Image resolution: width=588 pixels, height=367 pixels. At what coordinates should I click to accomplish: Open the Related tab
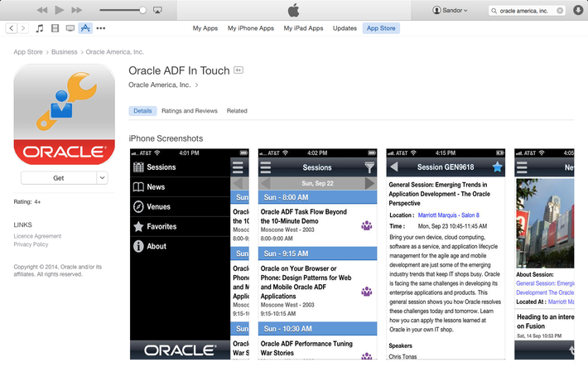[x=237, y=111]
